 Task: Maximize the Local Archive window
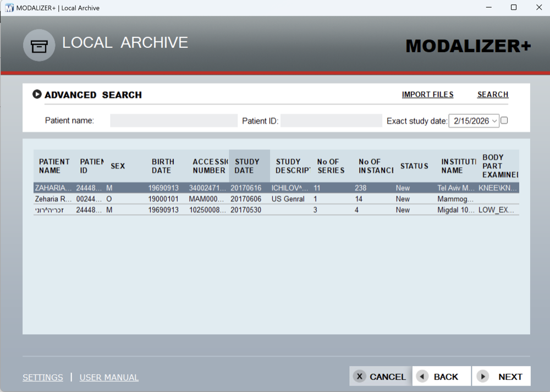[514, 7]
